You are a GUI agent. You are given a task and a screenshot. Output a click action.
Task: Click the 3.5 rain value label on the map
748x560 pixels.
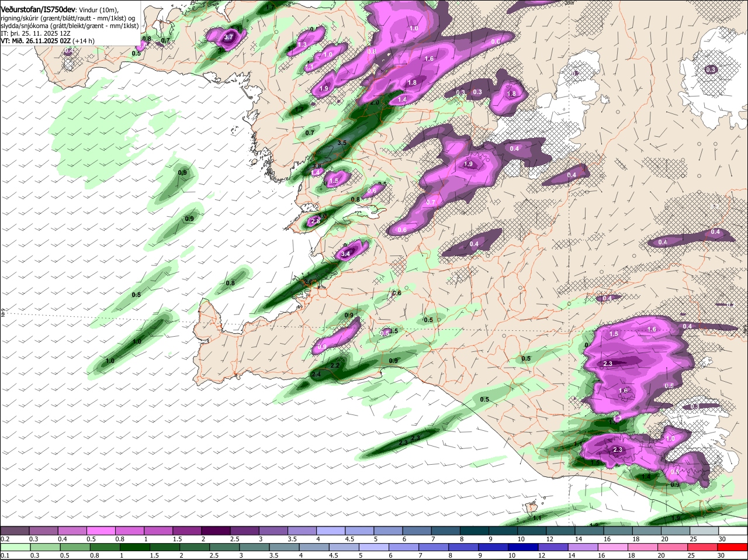point(342,143)
